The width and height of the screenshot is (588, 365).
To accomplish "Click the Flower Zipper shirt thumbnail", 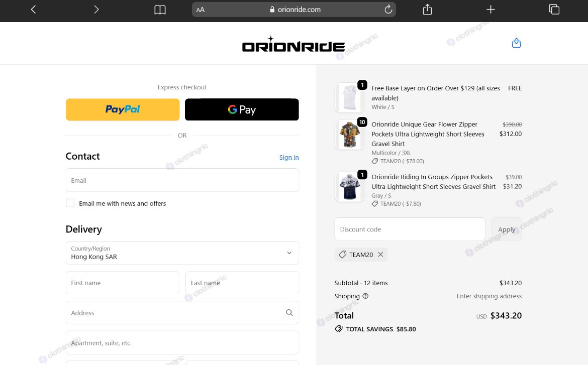I will click(349, 135).
